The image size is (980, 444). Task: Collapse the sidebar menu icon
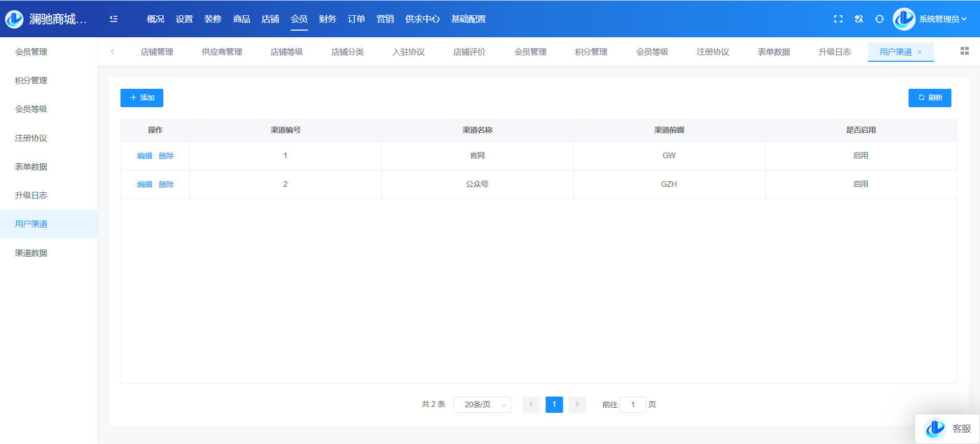(114, 19)
